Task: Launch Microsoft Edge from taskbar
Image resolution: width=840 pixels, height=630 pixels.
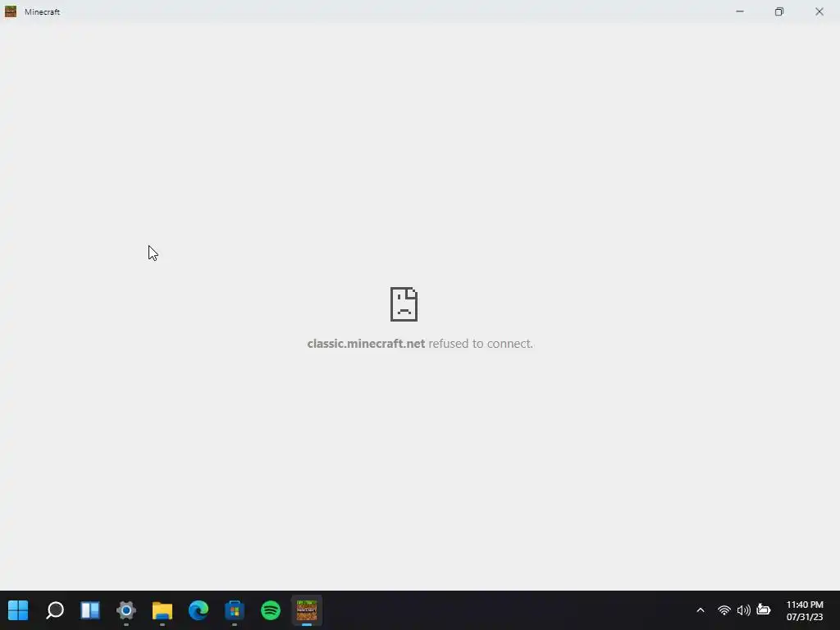Action: pyautogui.click(x=199, y=609)
